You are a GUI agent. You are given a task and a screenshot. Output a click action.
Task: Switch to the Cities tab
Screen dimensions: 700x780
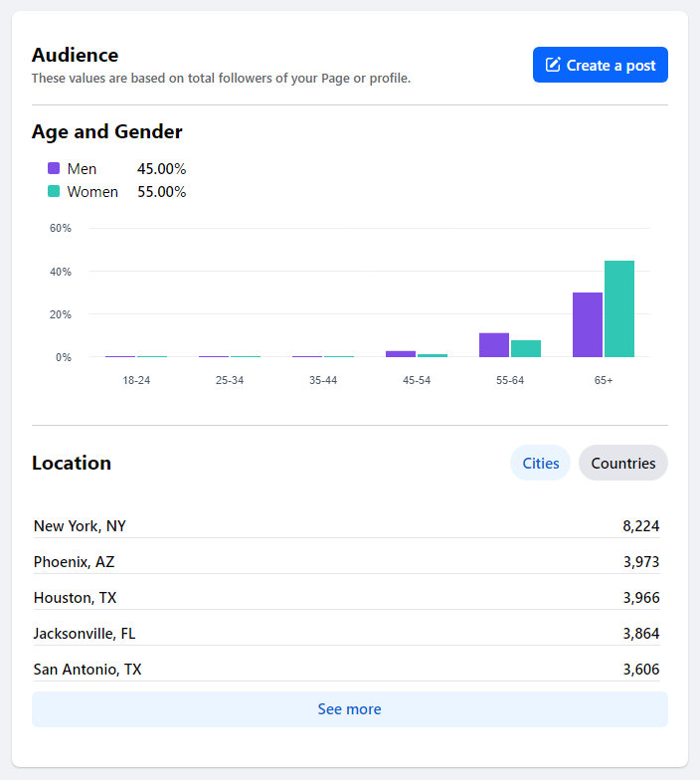click(x=540, y=463)
